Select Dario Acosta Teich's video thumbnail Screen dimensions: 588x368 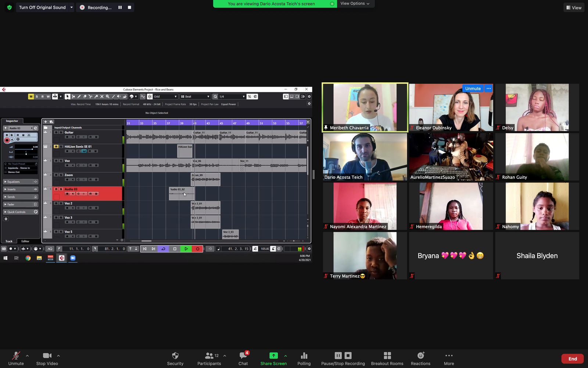[365, 157]
